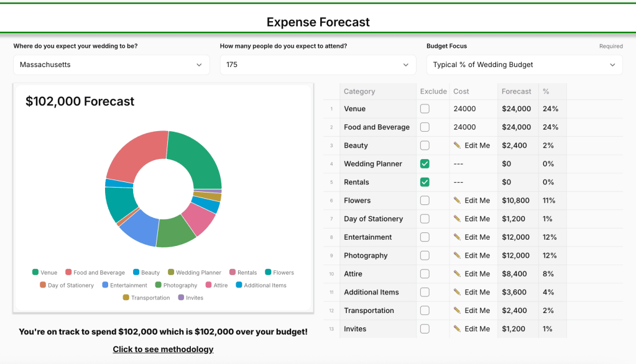This screenshot has height=364, width=636.
Task: Uncheck the Wedding Planner exclude checkbox
Action: (425, 164)
